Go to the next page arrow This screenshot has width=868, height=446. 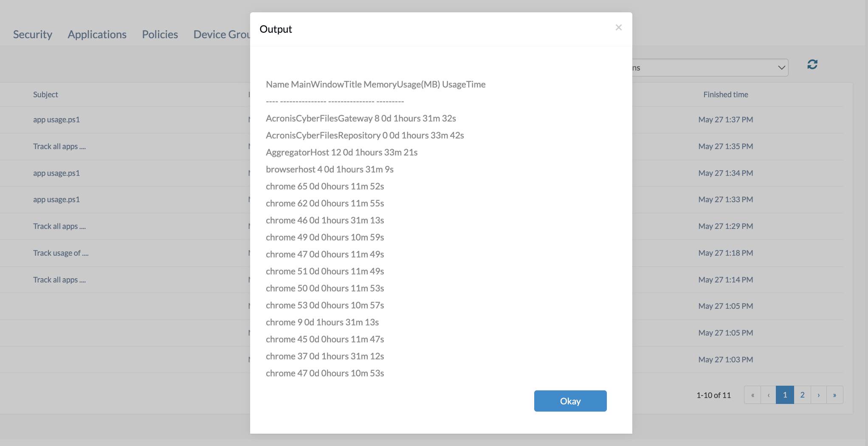point(818,395)
